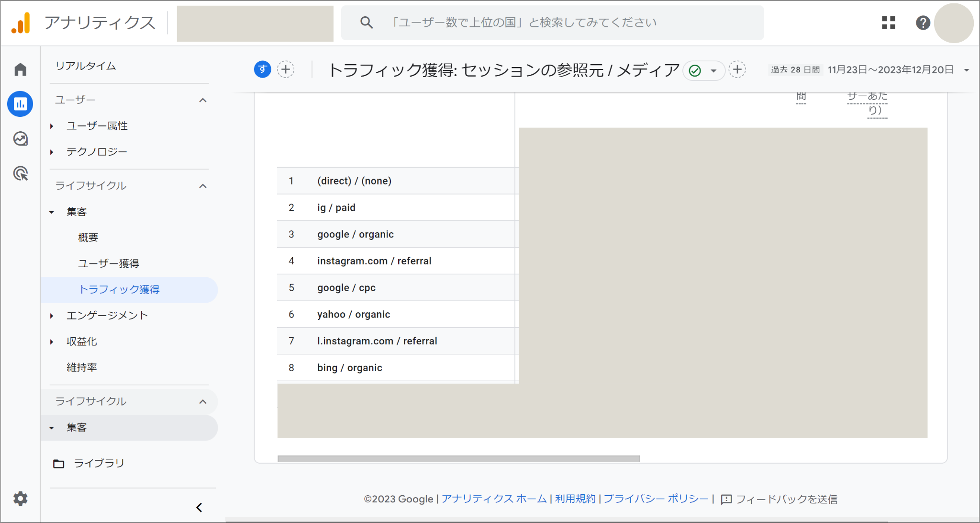
Task: Open the ライブラリ folder item
Action: tap(89, 463)
